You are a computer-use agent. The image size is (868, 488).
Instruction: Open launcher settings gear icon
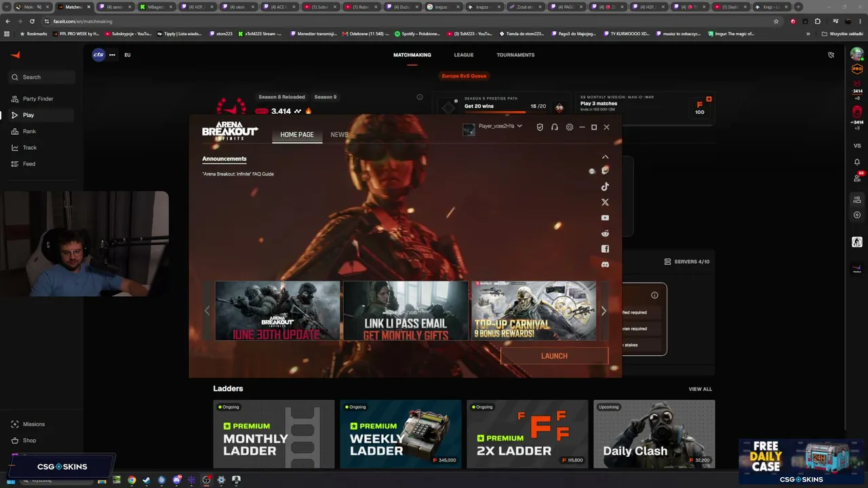(x=570, y=127)
